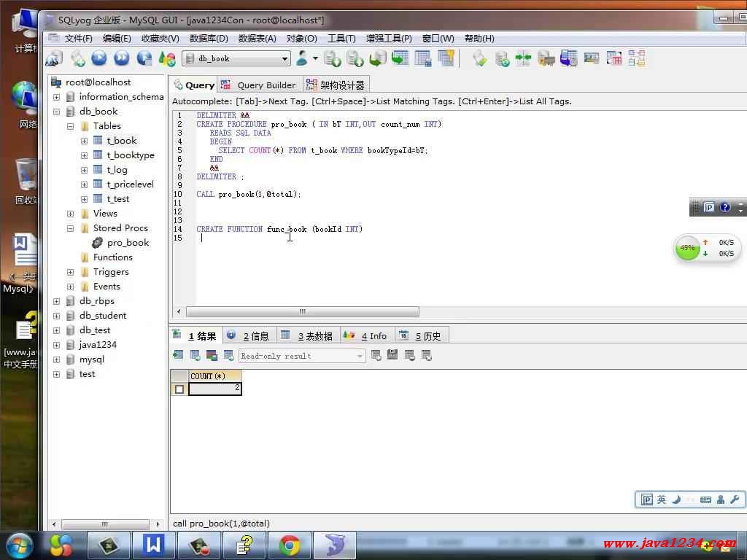Open the Read-only result dropdown
747x560 pixels.
302,356
